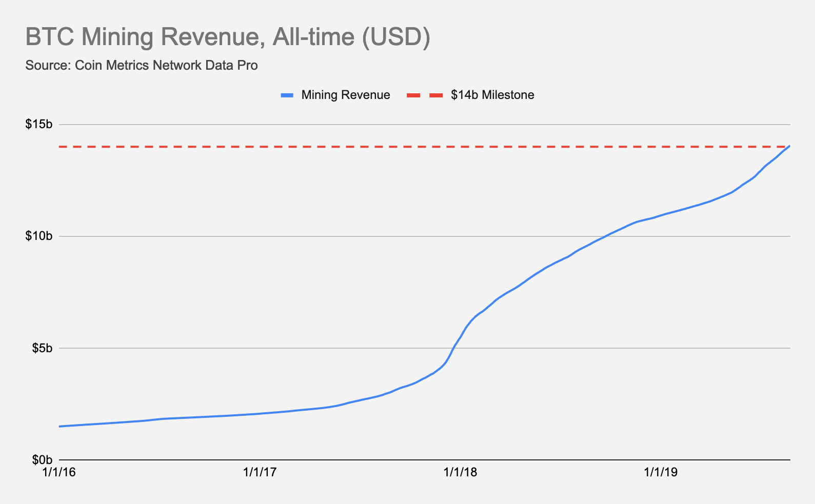Click the 1/1/19 x-axis date label

(661, 472)
